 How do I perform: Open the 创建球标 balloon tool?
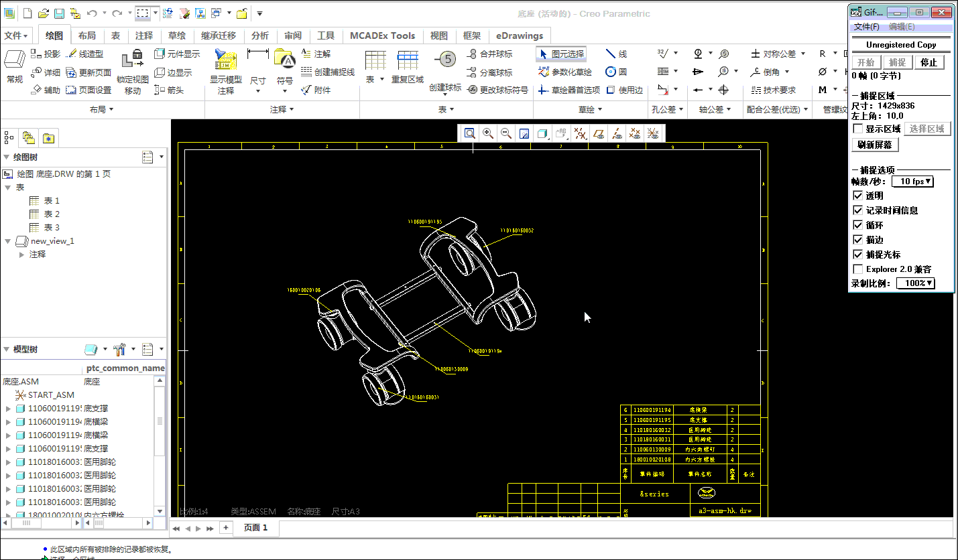point(444,60)
